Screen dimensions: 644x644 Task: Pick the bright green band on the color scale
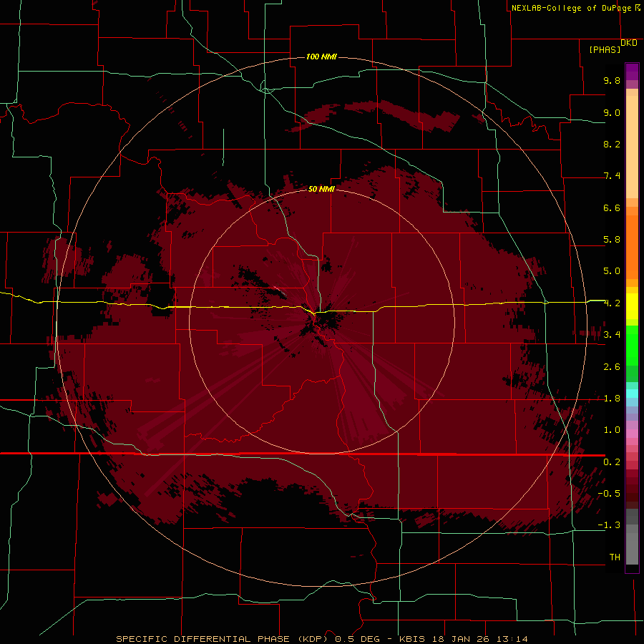(632, 345)
